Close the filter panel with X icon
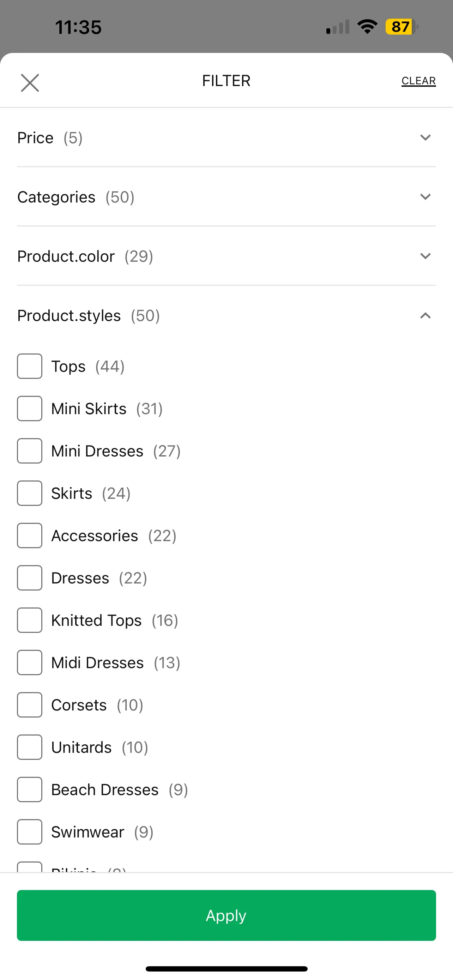 pos(30,83)
